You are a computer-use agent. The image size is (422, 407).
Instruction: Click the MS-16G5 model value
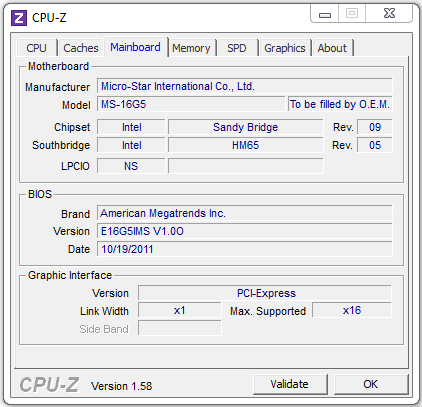click(191, 104)
